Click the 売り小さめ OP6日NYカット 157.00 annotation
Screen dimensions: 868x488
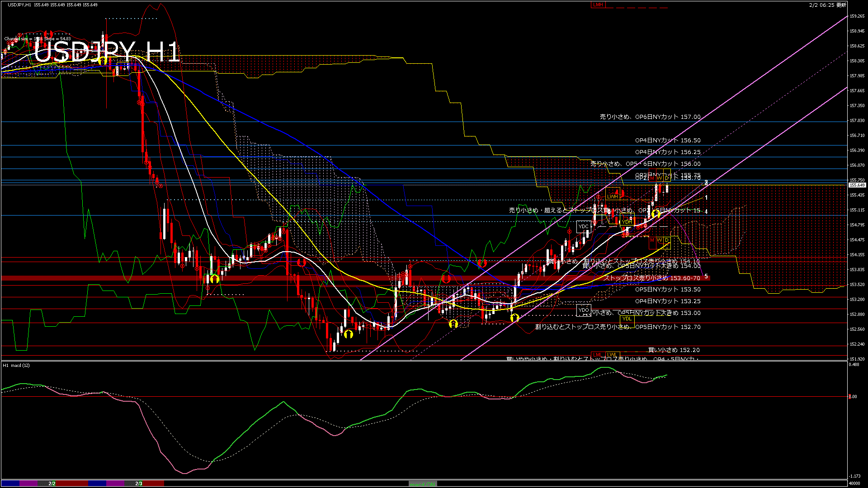650,117
